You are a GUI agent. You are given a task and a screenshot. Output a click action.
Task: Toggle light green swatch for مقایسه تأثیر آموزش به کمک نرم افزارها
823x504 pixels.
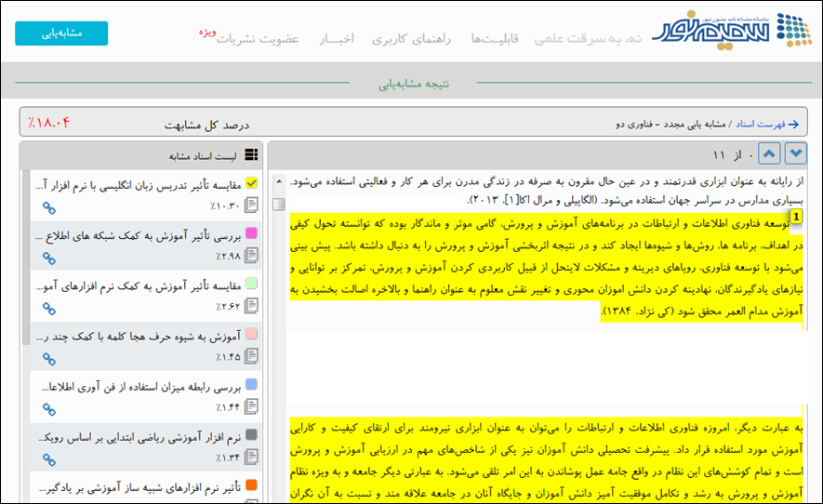tap(251, 284)
